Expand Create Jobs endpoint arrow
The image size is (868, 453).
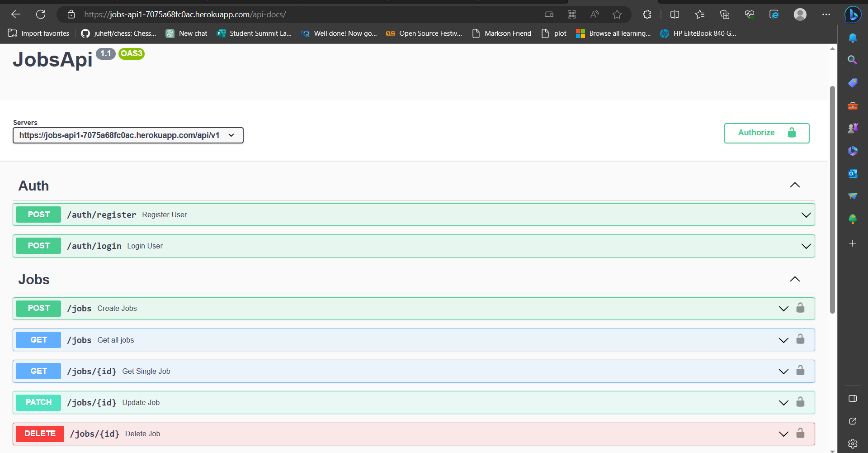coord(783,309)
